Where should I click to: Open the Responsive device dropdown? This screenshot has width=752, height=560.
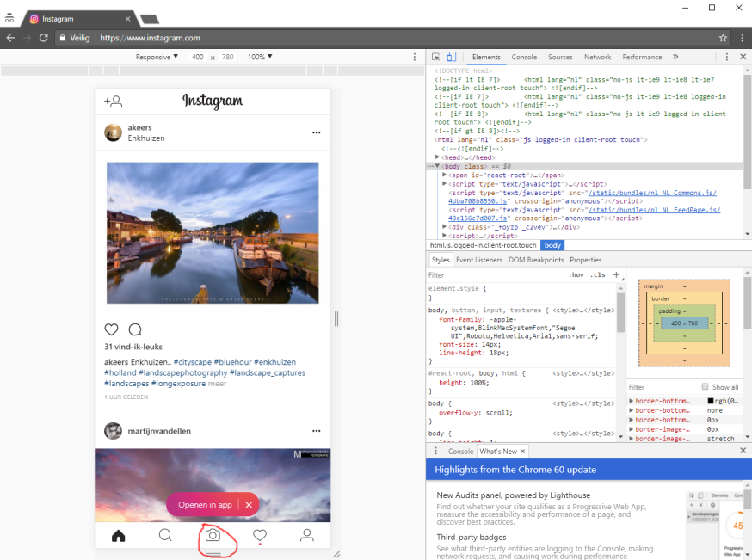point(157,57)
